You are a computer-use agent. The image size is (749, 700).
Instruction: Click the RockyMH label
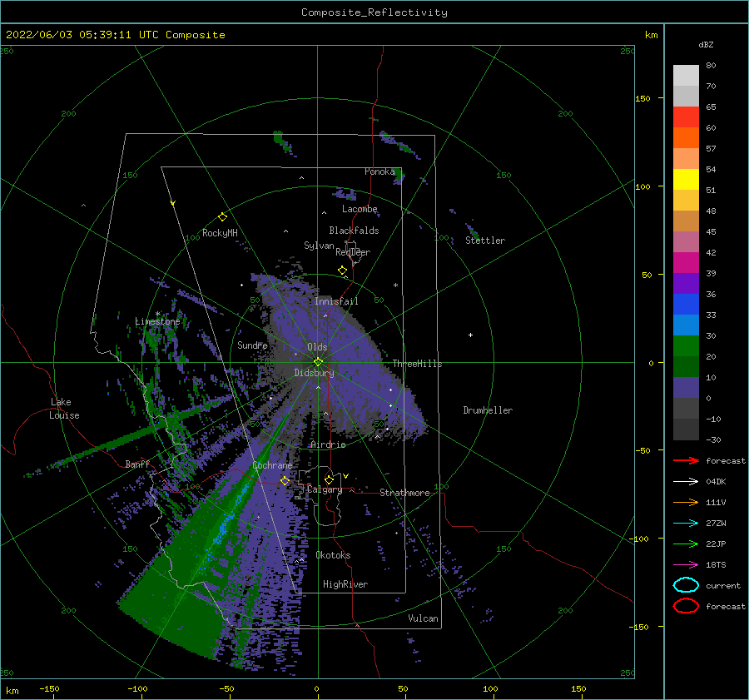coord(220,233)
